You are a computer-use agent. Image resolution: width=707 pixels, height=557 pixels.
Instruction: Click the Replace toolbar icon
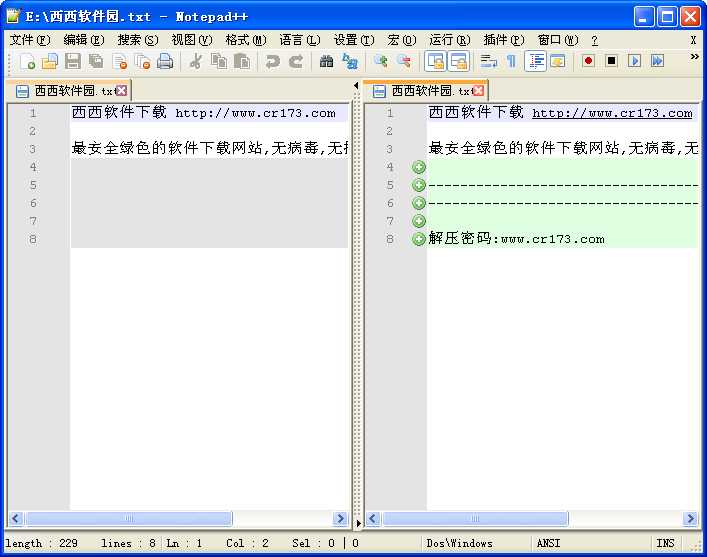(x=350, y=61)
